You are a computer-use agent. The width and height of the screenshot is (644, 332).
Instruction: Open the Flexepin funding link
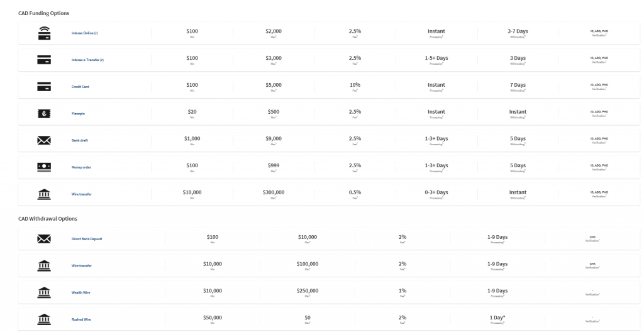(78, 113)
